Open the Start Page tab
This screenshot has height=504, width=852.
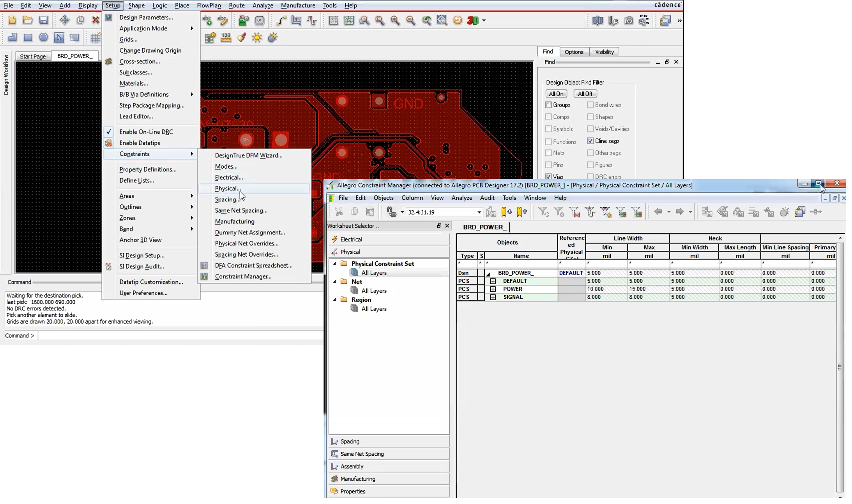[33, 56]
